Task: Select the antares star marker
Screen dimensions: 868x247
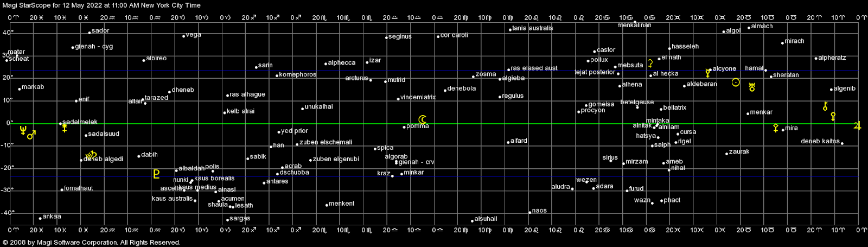Action: [264, 183]
